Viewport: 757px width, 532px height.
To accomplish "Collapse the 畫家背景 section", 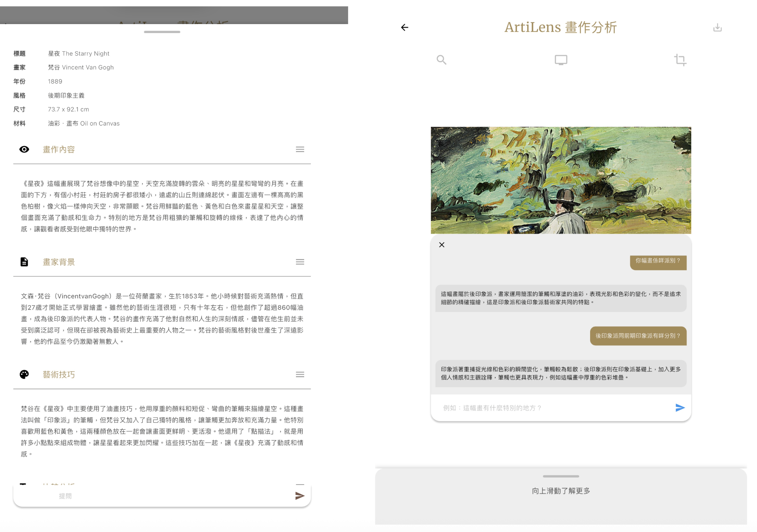I will pyautogui.click(x=300, y=261).
